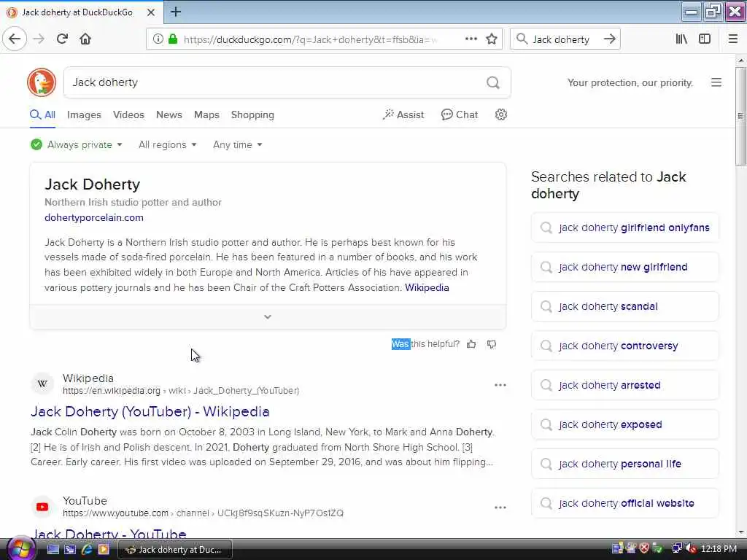This screenshot has height=560, width=747.
Task: Click Your protection, our priority text
Action: [630, 83]
